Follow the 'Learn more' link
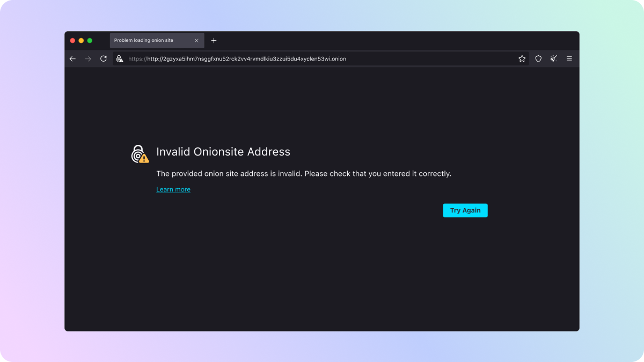The width and height of the screenshot is (644, 362). click(173, 189)
